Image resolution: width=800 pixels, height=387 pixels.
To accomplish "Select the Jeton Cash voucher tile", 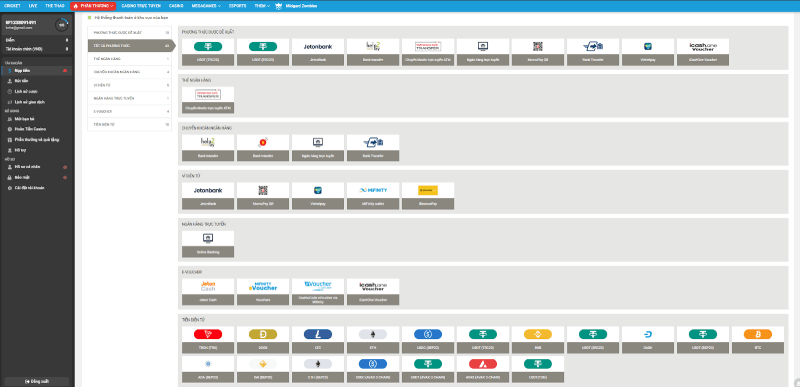I will (208, 292).
